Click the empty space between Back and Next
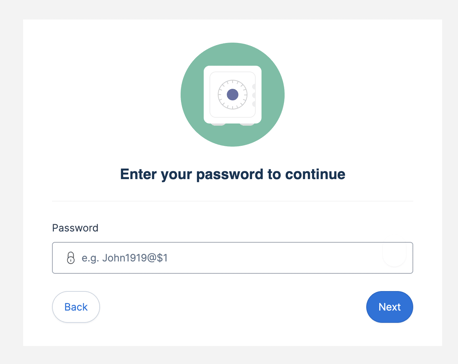 point(233,307)
